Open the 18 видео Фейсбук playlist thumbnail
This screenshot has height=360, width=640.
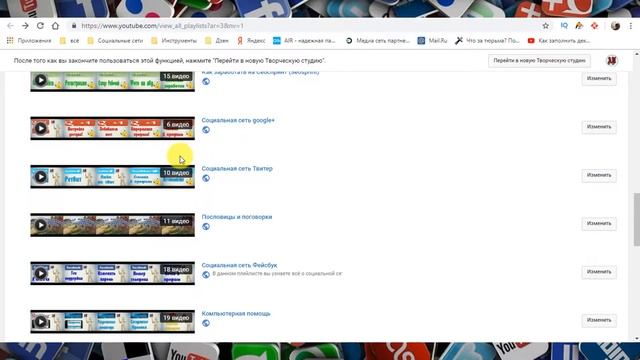(x=113, y=273)
